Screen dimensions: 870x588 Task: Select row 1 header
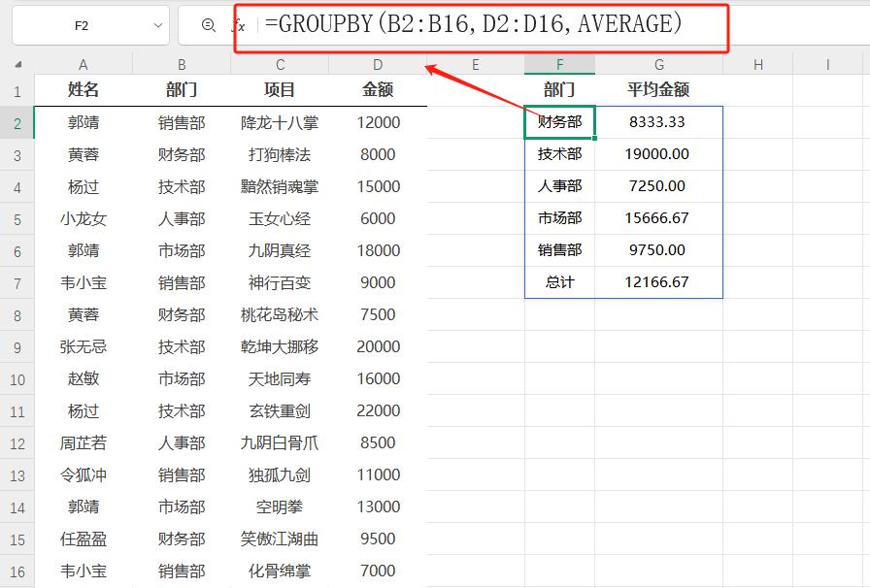point(17,91)
